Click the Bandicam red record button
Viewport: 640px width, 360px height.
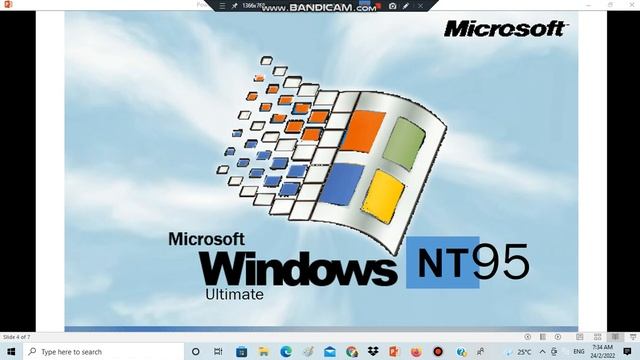378,6
